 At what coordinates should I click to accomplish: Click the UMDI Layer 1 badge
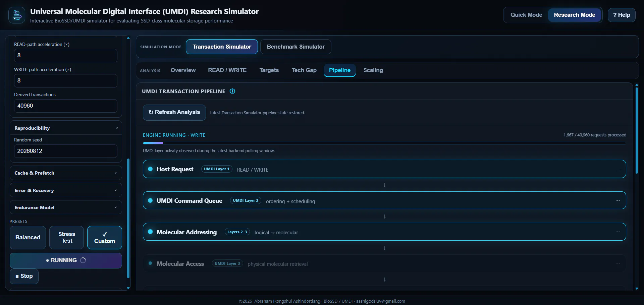[x=217, y=169]
